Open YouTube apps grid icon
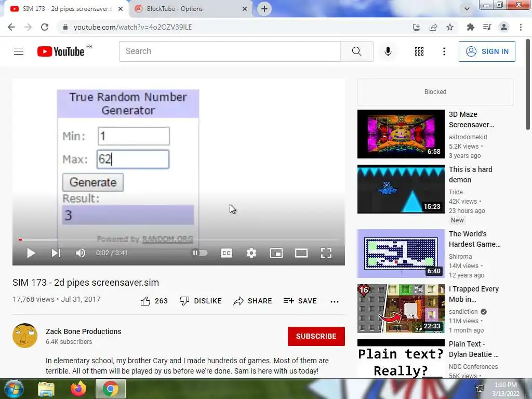532x399 pixels. point(419,51)
